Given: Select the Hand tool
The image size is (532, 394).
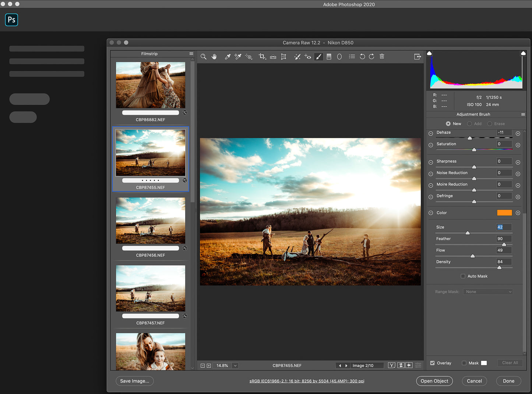Looking at the screenshot, I should click(214, 56).
